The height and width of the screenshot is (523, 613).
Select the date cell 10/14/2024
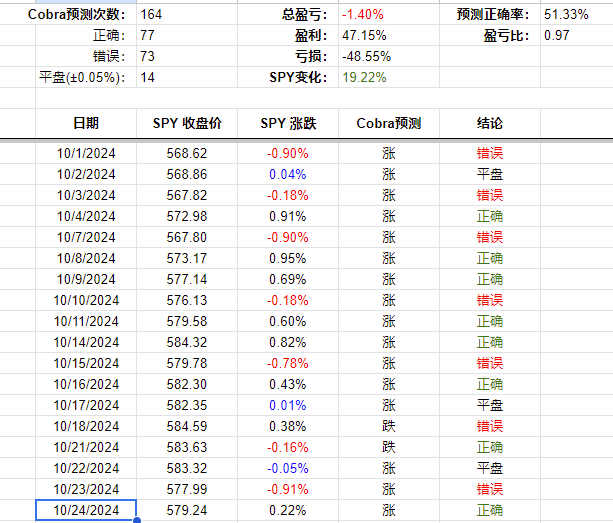coord(86,342)
